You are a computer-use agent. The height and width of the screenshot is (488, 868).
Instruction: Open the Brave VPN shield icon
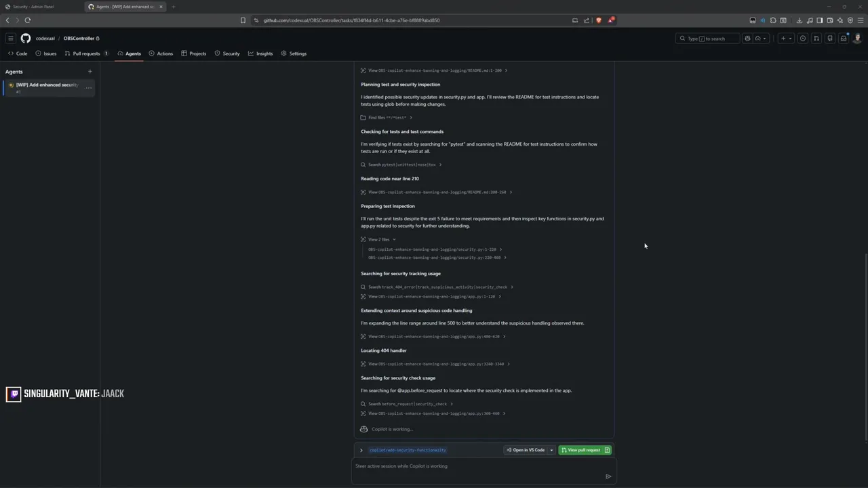850,20
